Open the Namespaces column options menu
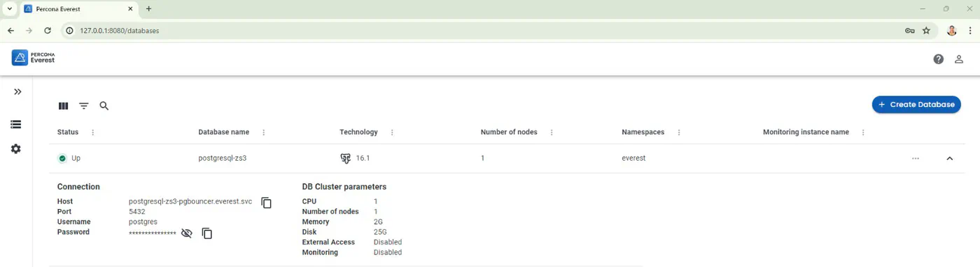The width and height of the screenshot is (980, 267). click(x=679, y=132)
